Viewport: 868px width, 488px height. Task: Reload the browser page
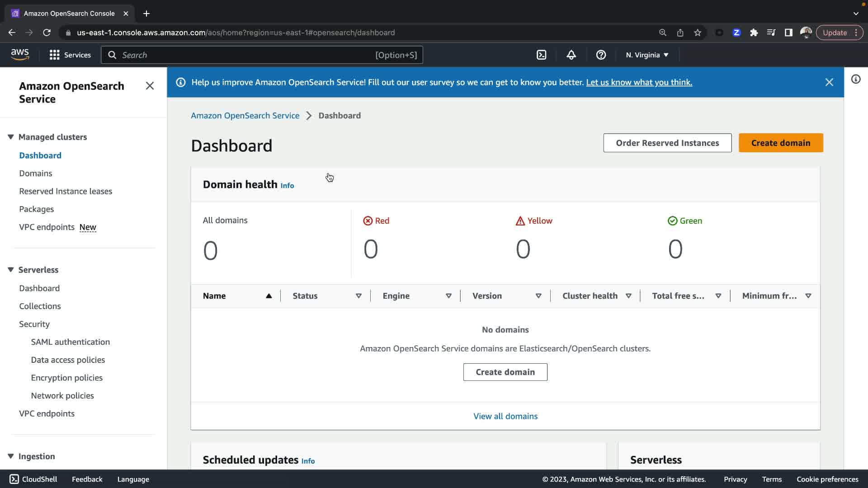[x=47, y=33]
